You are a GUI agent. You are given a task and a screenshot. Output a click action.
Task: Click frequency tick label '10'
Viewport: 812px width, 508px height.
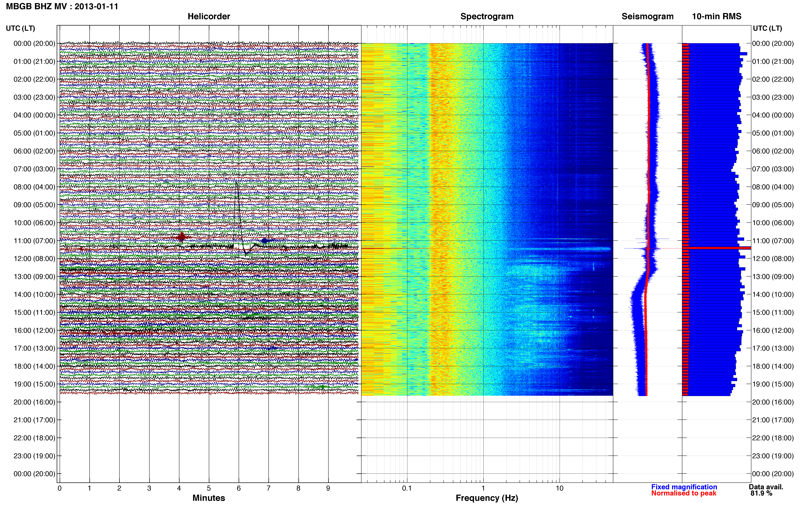[x=559, y=488]
